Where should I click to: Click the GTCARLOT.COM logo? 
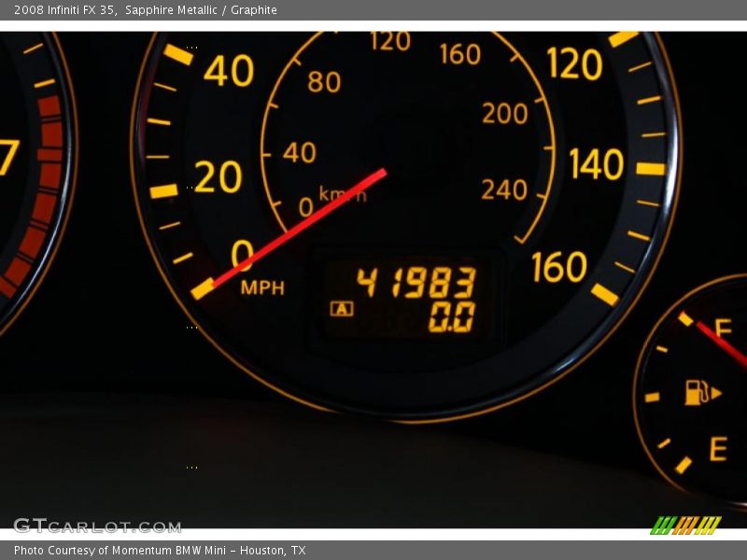click(x=97, y=526)
